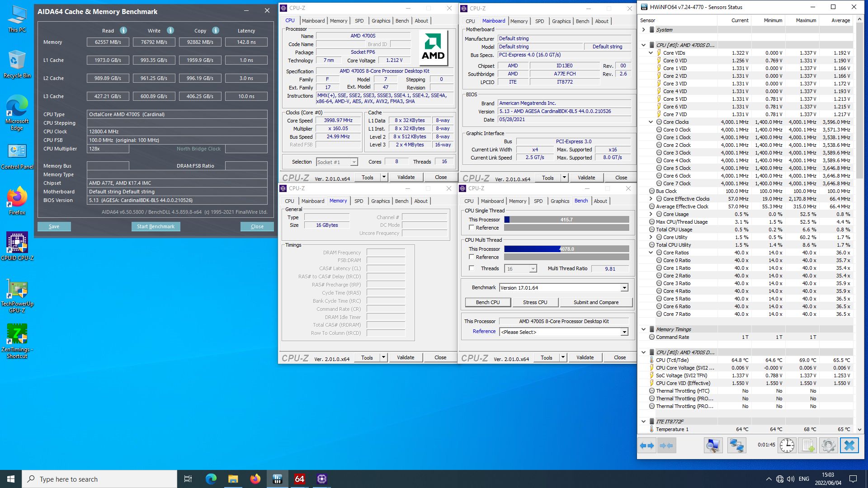Open the Reference 'Please Select' dropdown
868x488 pixels.
[x=624, y=332]
